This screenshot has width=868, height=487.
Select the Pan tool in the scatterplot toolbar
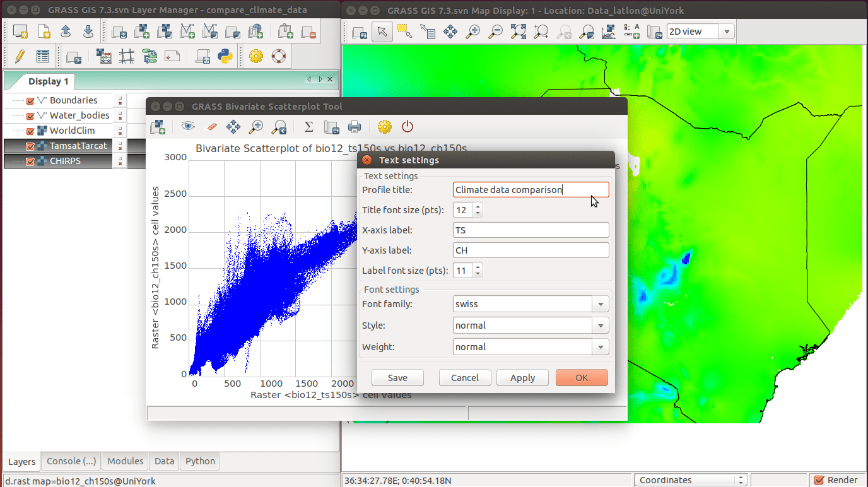coord(233,126)
